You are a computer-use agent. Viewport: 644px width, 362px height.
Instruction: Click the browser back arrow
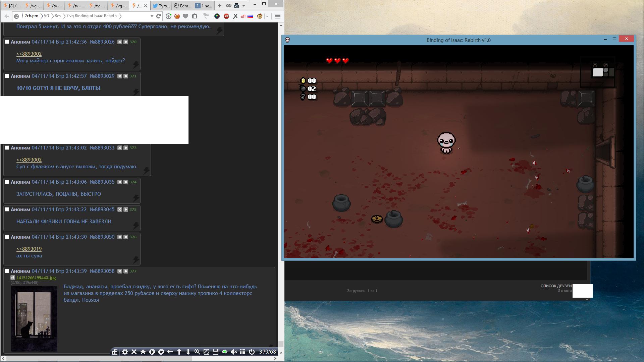tap(7, 16)
